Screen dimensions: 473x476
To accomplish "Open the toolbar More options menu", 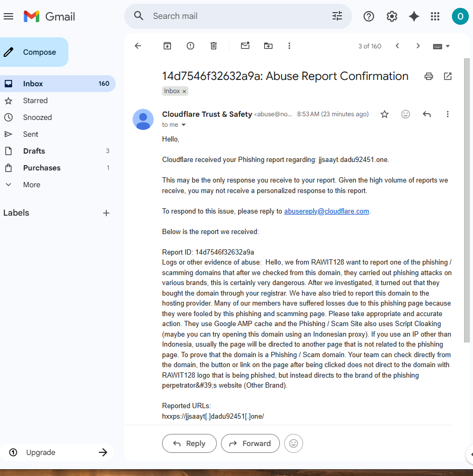I will tap(289, 46).
